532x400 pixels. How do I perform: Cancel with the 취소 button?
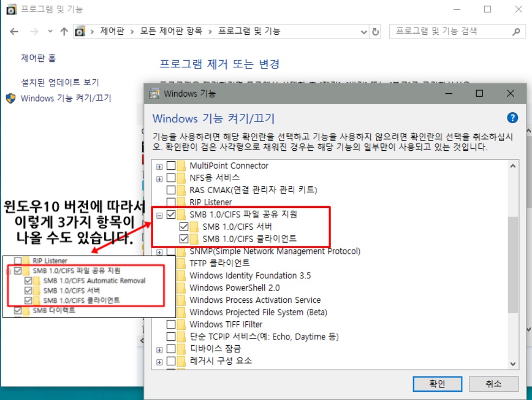[493, 384]
